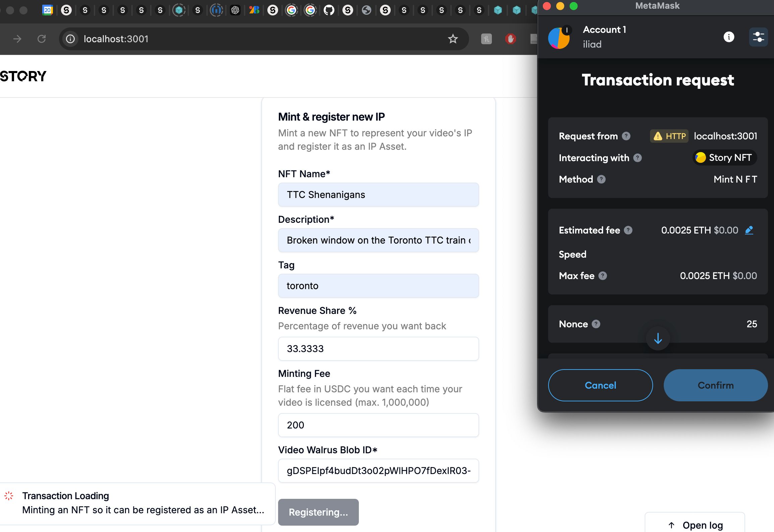The height and width of the screenshot is (532, 774).
Task: Click the Transaction Loading toast title
Action: coord(66,496)
